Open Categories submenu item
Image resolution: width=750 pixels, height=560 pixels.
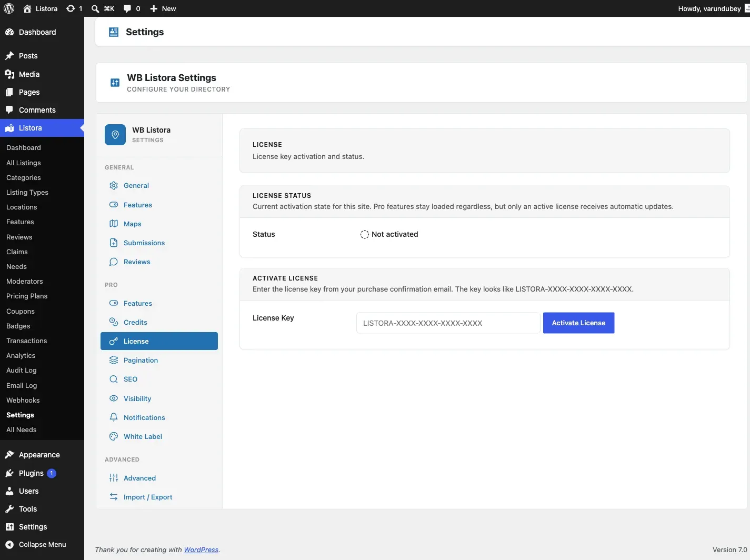[24, 177]
